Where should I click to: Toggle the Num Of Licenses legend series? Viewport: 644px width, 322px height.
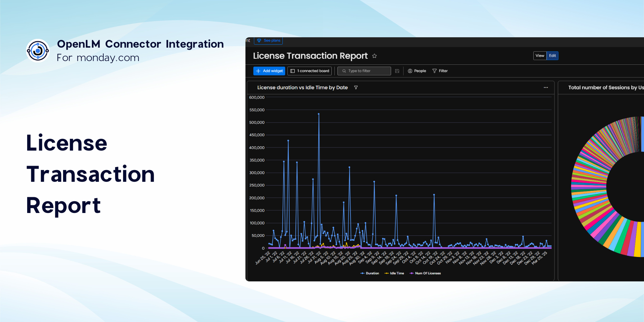pos(425,273)
